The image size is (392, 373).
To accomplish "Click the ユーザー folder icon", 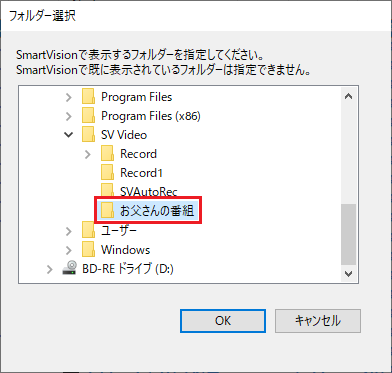I will 88,230.
